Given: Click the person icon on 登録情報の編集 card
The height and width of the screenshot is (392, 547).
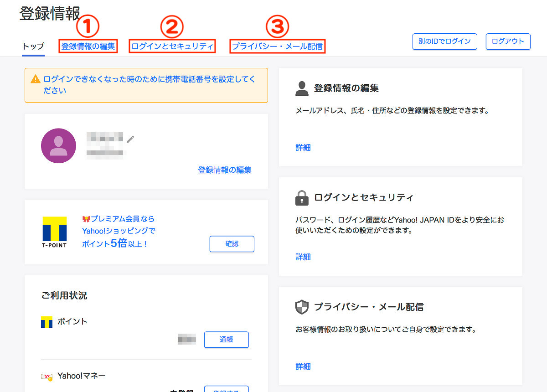Looking at the screenshot, I should pos(302,88).
